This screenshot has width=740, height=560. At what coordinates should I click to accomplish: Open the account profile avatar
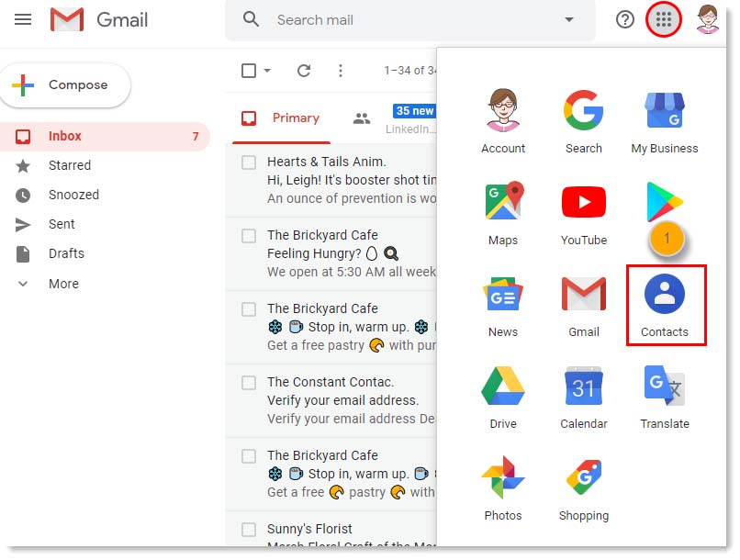point(708,19)
